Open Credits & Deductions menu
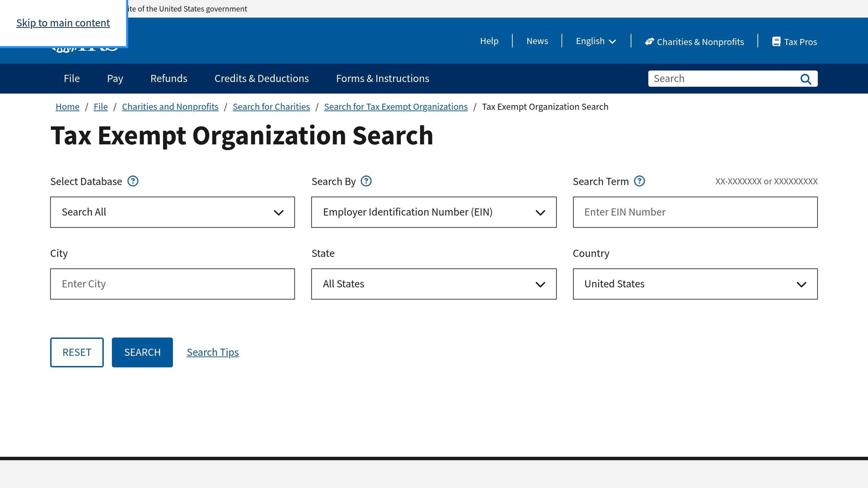Viewport: 868px width, 488px height. tap(262, 79)
